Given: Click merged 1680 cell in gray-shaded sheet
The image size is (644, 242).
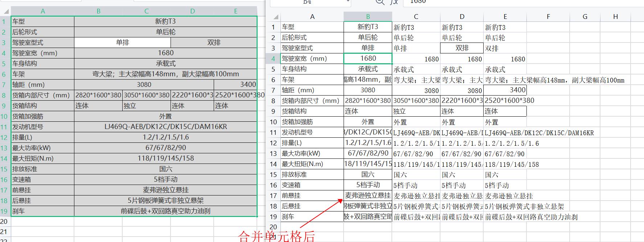Looking at the screenshot, I should coord(166,53).
